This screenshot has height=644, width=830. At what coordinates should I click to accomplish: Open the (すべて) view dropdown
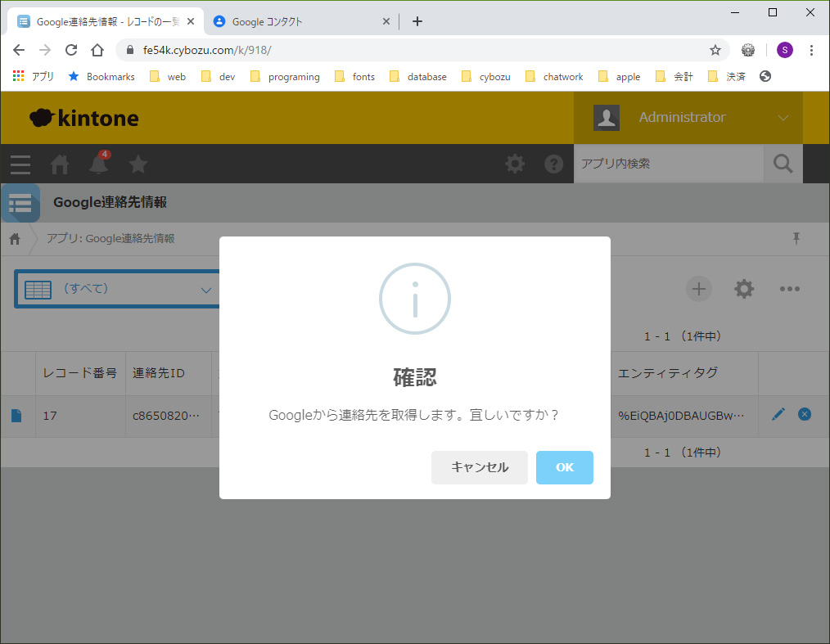click(x=118, y=289)
